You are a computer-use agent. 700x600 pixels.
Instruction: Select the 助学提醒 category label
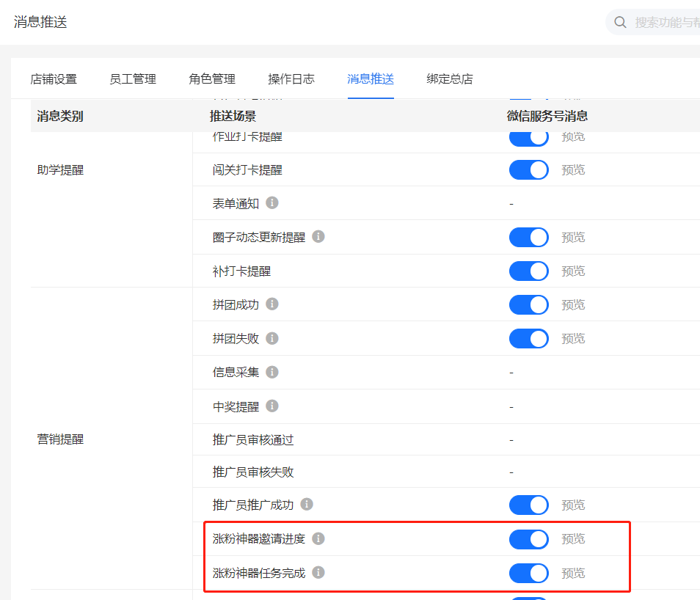pyautogui.click(x=60, y=169)
